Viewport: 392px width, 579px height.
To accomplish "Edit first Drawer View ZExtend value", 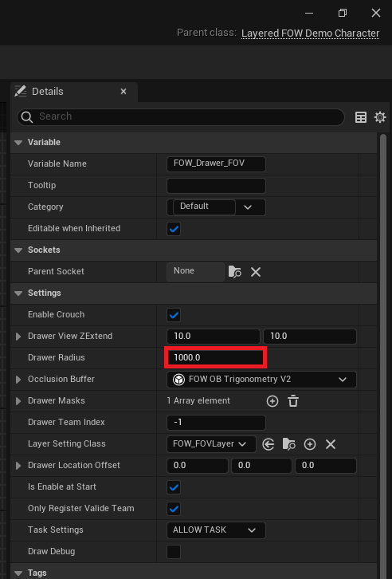I will click(214, 337).
